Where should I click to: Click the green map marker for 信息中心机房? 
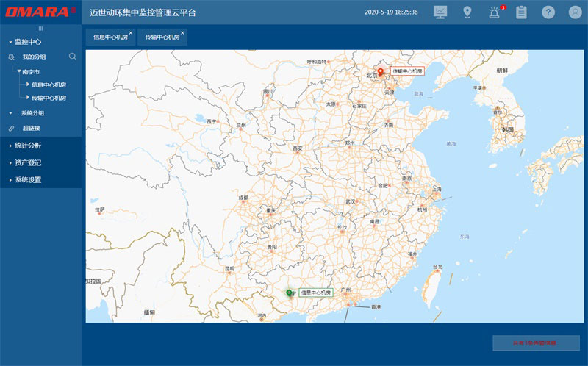[x=290, y=293]
